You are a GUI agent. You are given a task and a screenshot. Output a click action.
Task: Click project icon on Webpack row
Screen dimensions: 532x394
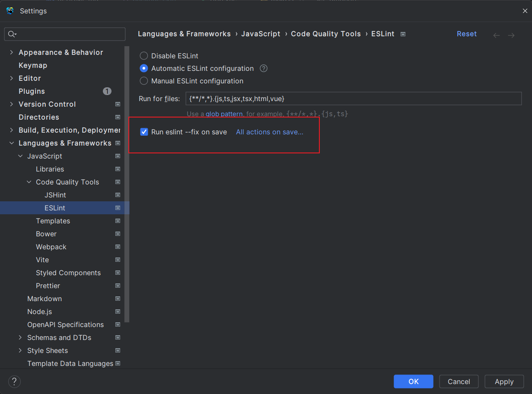click(x=118, y=247)
